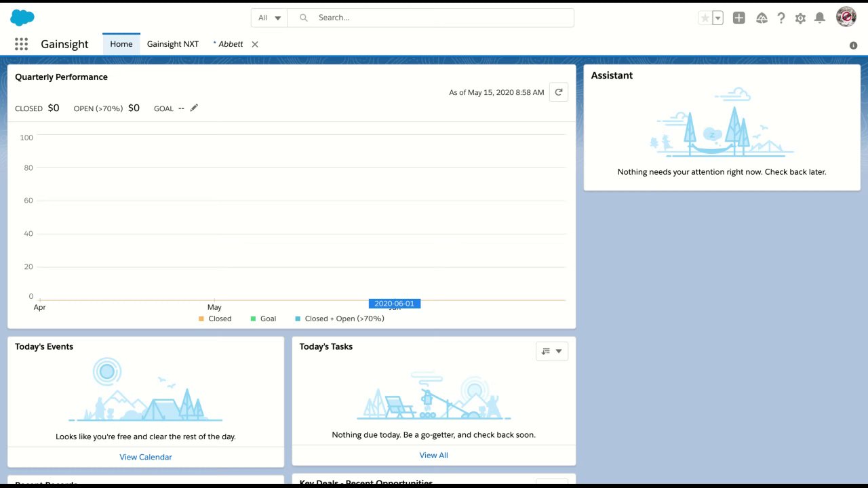Open the All search scope dropdown

[x=269, y=18]
